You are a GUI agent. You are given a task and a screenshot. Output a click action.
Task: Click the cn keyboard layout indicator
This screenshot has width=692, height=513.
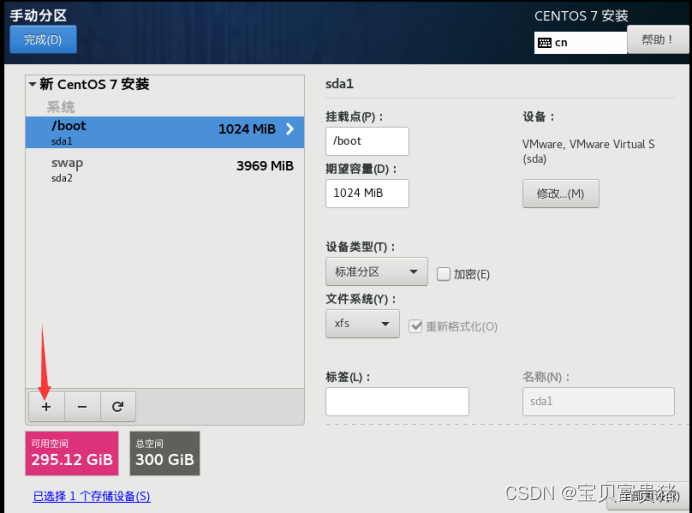tap(580, 43)
